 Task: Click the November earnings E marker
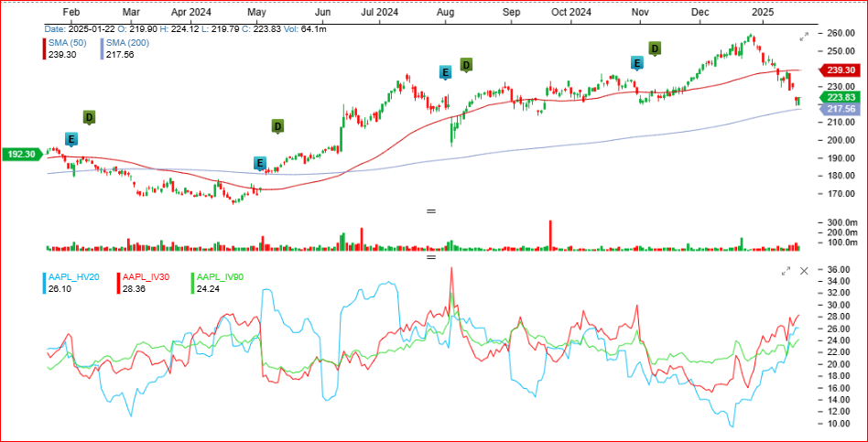[x=637, y=63]
